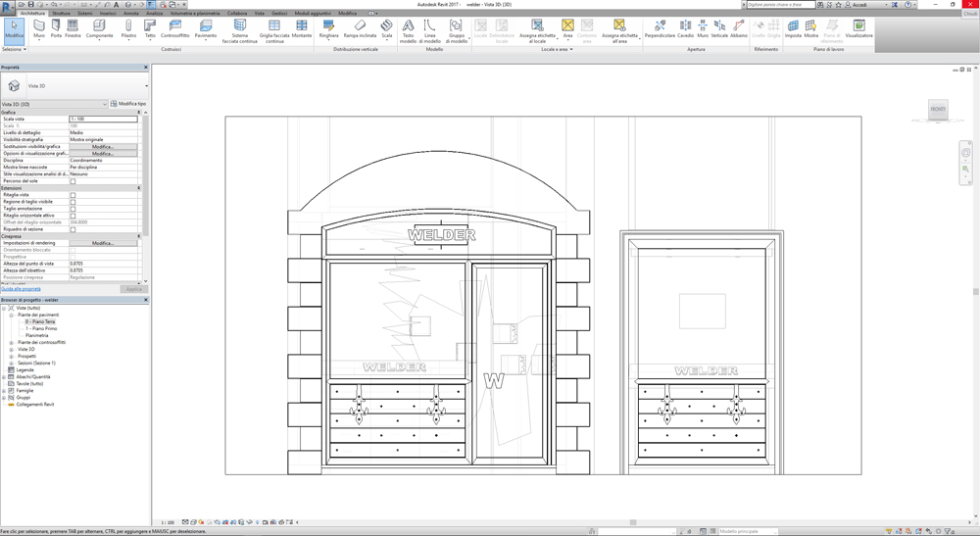Select the Muro wall tool
Screen dimensions: 980x536
(x=39, y=27)
